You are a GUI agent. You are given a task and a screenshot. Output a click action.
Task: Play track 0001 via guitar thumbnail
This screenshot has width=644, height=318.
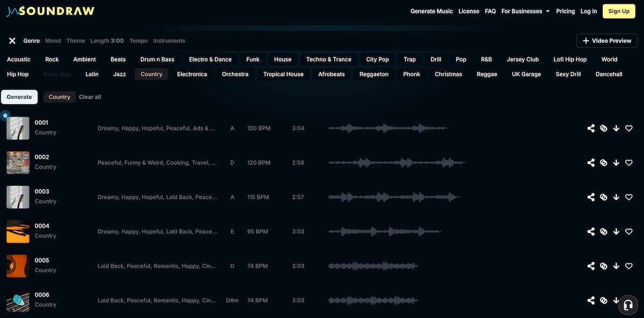click(x=18, y=128)
